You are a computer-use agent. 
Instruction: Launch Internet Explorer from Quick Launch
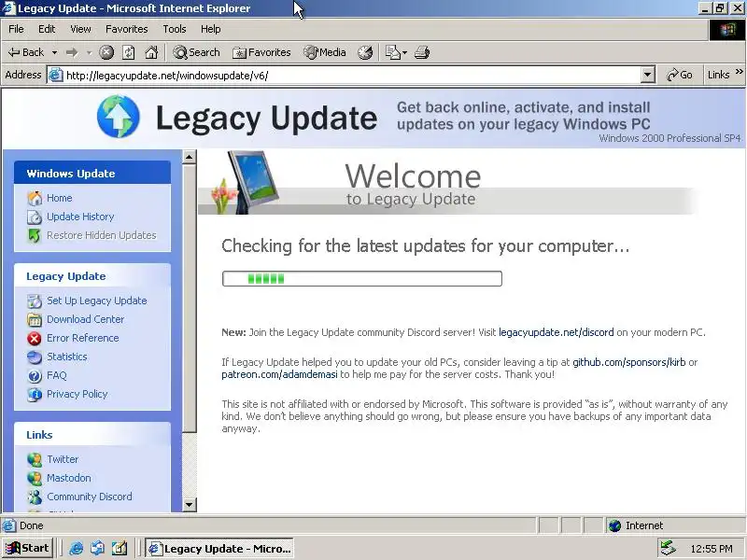pos(77,549)
